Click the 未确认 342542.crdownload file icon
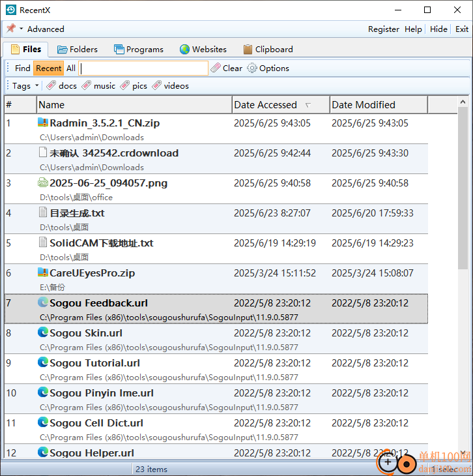This screenshot has height=476, width=473. (43, 152)
